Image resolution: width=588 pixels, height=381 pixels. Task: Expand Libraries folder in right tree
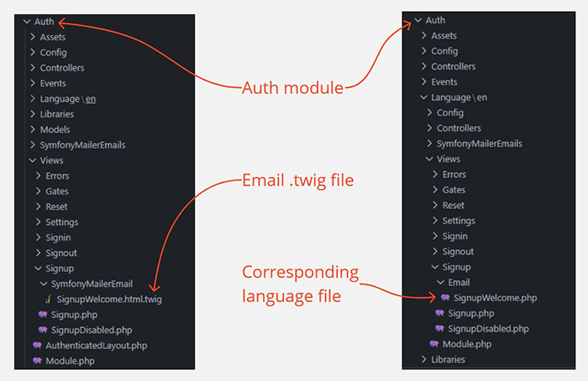423,359
